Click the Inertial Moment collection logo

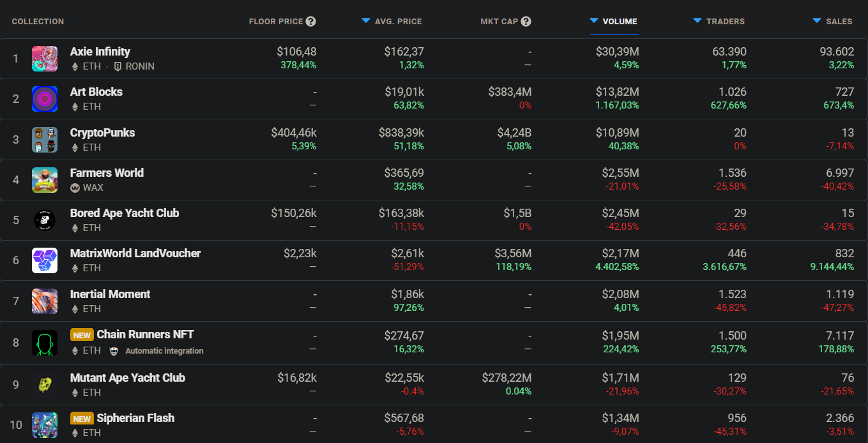[x=45, y=301]
